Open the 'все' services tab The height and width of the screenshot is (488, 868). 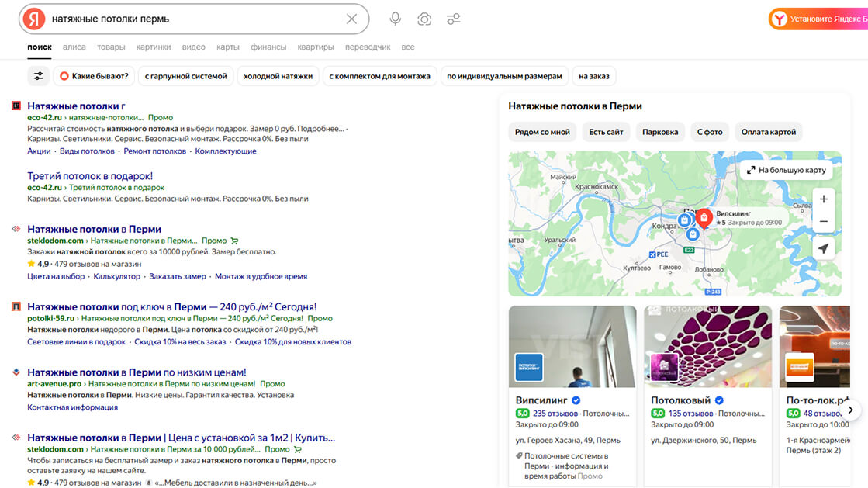tap(408, 47)
